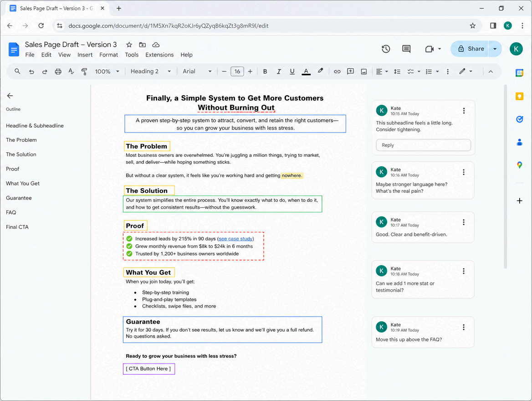
Task: Open the Help menu
Action: (x=186, y=55)
